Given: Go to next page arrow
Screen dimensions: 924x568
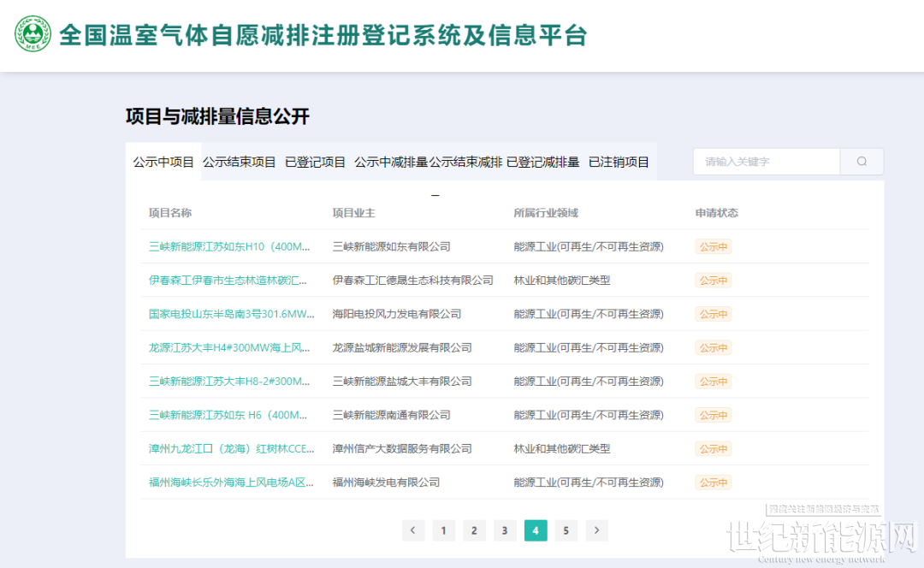Looking at the screenshot, I should pos(597,530).
